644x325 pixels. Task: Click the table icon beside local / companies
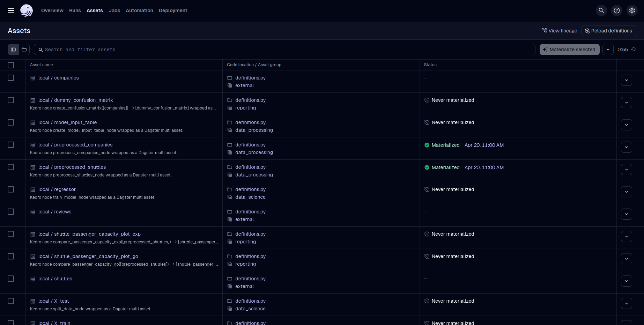coord(33,78)
